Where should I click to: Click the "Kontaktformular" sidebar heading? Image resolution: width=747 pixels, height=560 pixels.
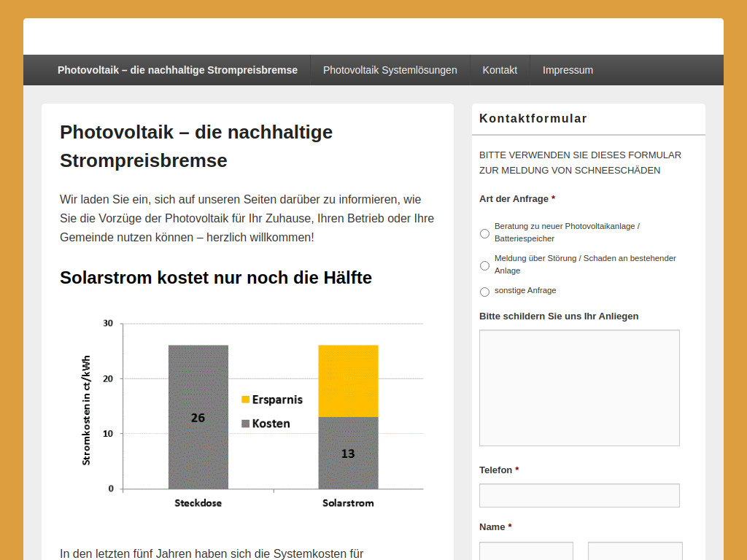(533, 117)
